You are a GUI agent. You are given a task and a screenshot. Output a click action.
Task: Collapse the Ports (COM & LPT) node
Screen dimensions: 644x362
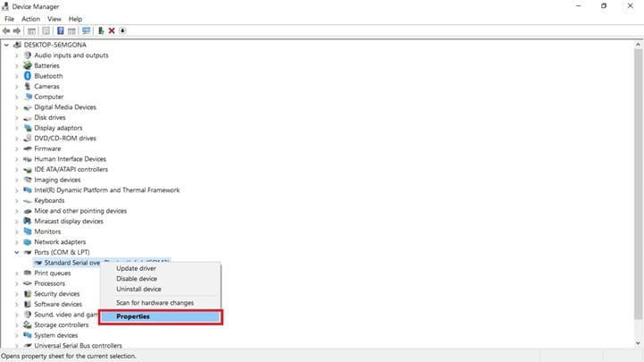(x=17, y=252)
